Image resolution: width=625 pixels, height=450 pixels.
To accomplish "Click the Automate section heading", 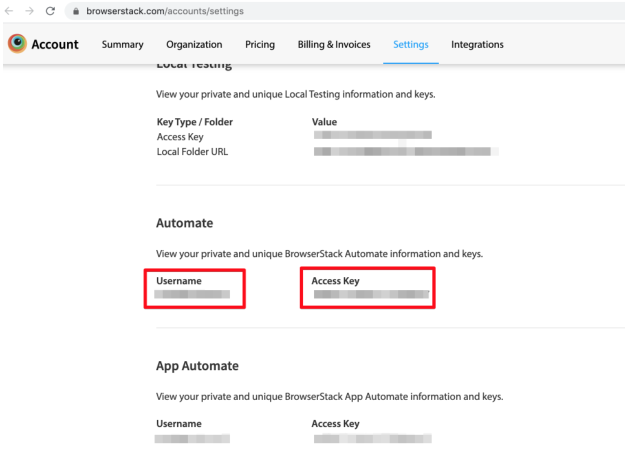I will 184,223.
